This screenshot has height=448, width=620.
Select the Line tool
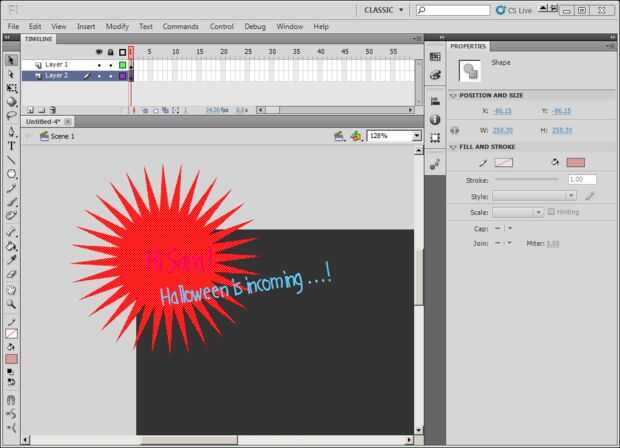coord(11,159)
